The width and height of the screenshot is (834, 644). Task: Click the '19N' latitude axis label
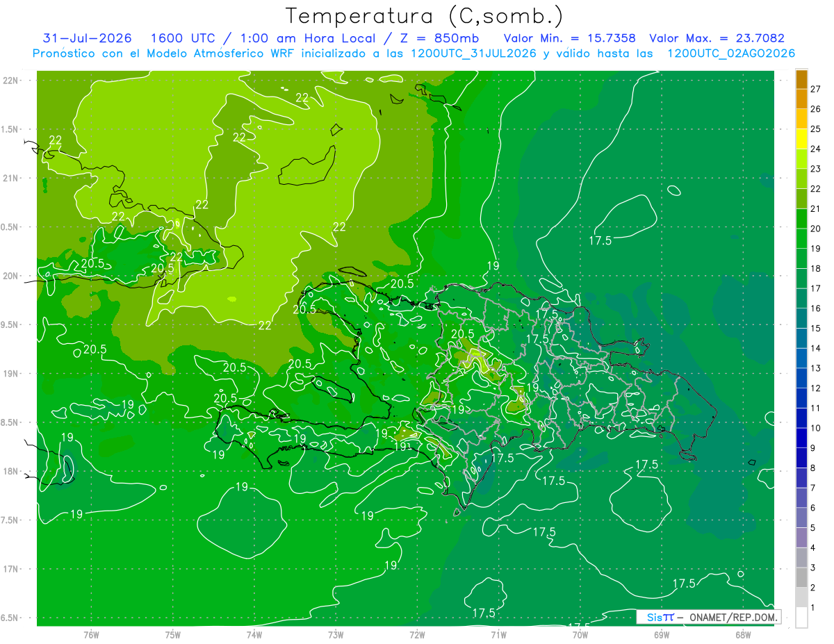(10, 374)
